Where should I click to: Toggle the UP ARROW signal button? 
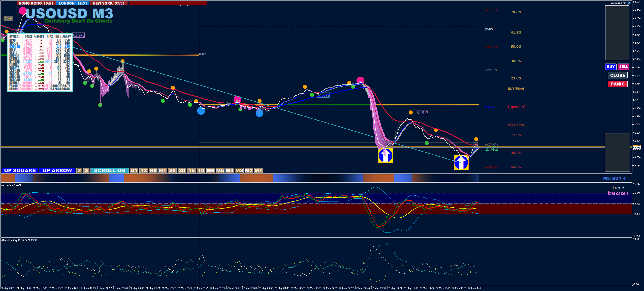click(57, 170)
